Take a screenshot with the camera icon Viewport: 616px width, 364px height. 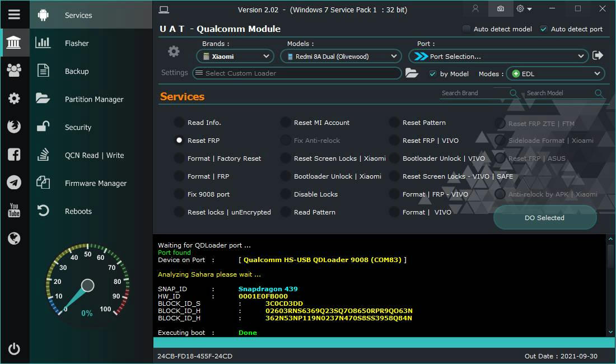coord(501,8)
